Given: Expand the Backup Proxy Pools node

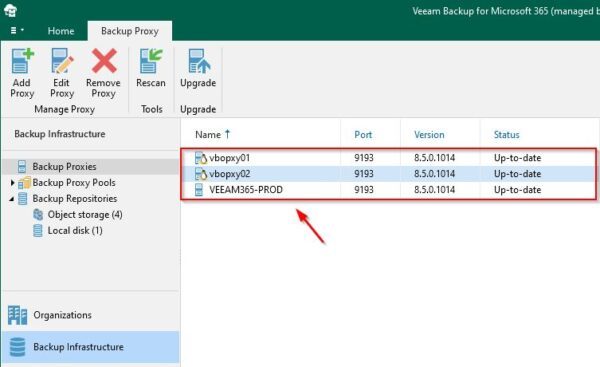Looking at the screenshot, I should pyautogui.click(x=13, y=183).
